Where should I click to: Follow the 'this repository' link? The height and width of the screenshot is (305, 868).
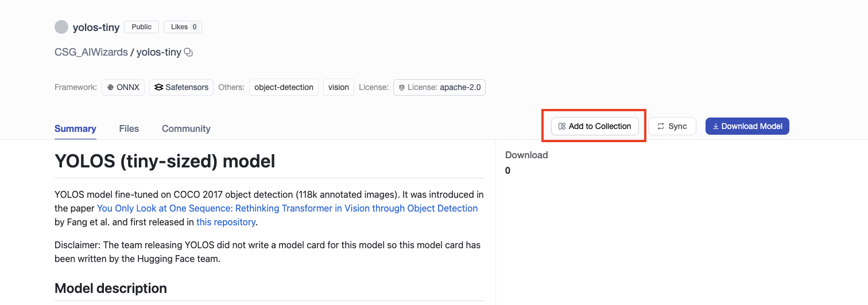pos(226,222)
